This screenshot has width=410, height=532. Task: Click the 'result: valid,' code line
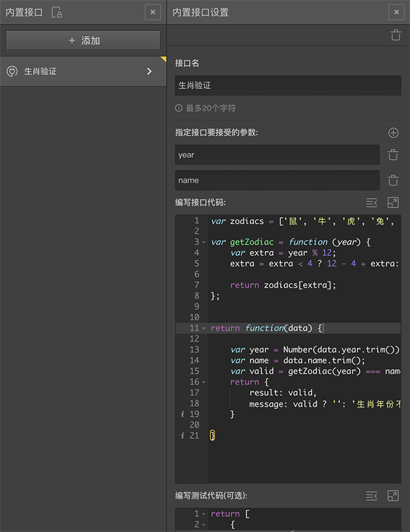click(283, 393)
